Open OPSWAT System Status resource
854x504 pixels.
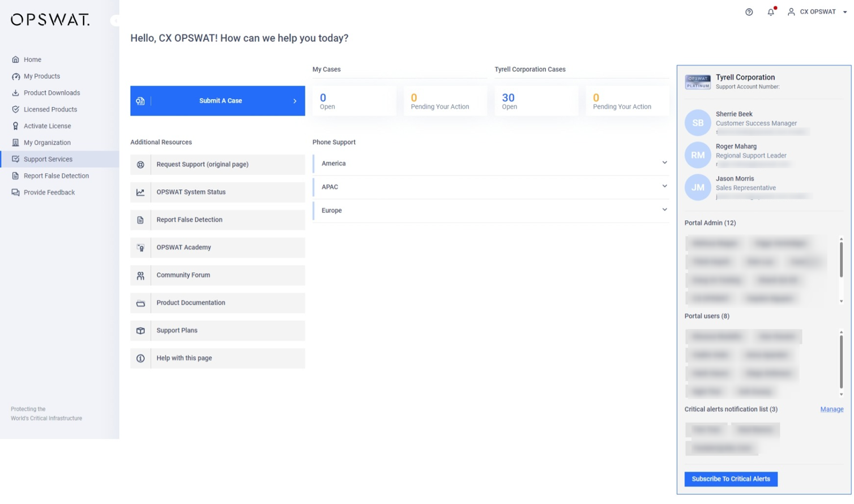(217, 192)
